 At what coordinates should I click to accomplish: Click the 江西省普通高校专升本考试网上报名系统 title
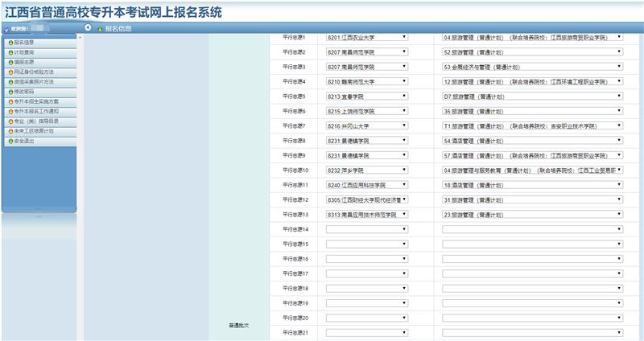pos(114,12)
